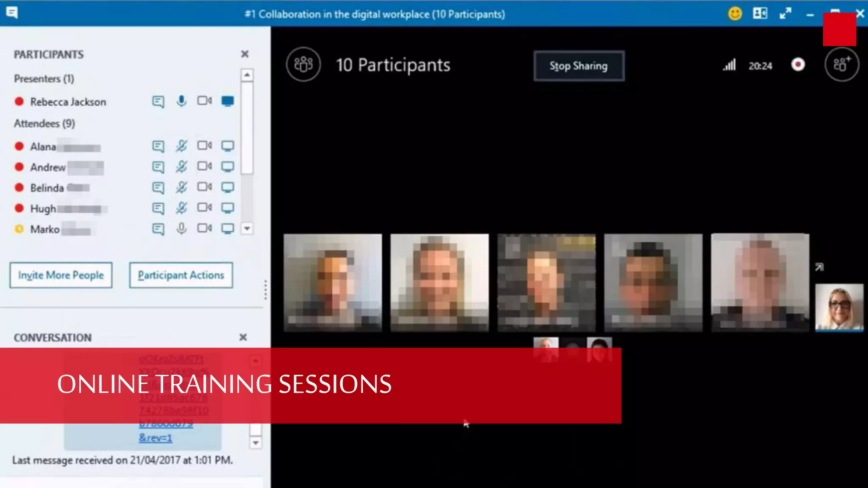
Task: Click the 20:24 call timer
Action: pyautogui.click(x=760, y=66)
